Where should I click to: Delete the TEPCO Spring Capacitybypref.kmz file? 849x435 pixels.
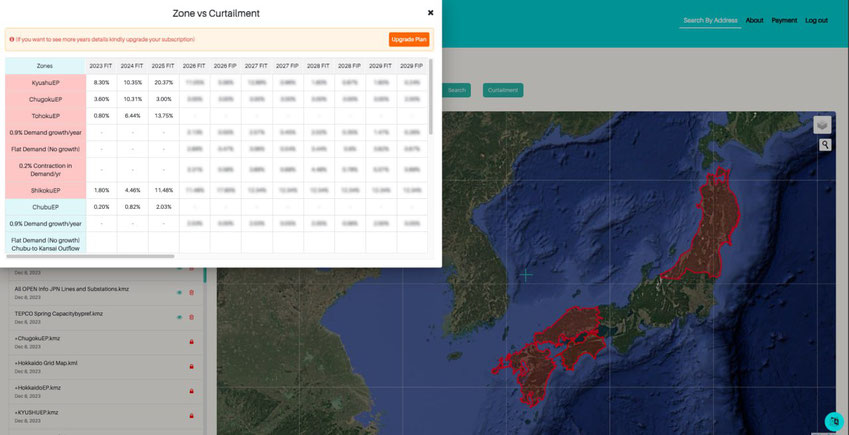pos(191,317)
